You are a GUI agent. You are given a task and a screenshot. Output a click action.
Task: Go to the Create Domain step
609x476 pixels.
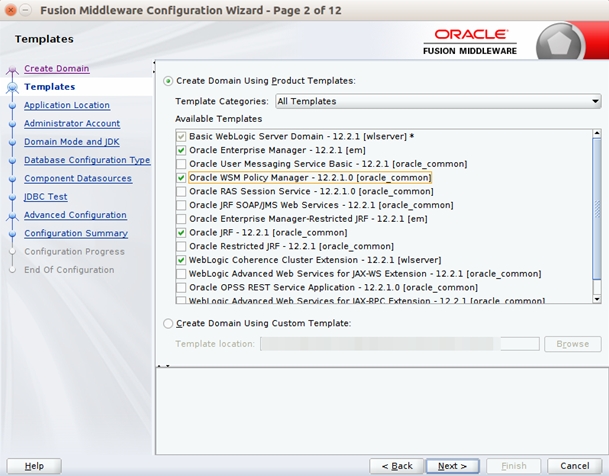pyautogui.click(x=57, y=69)
